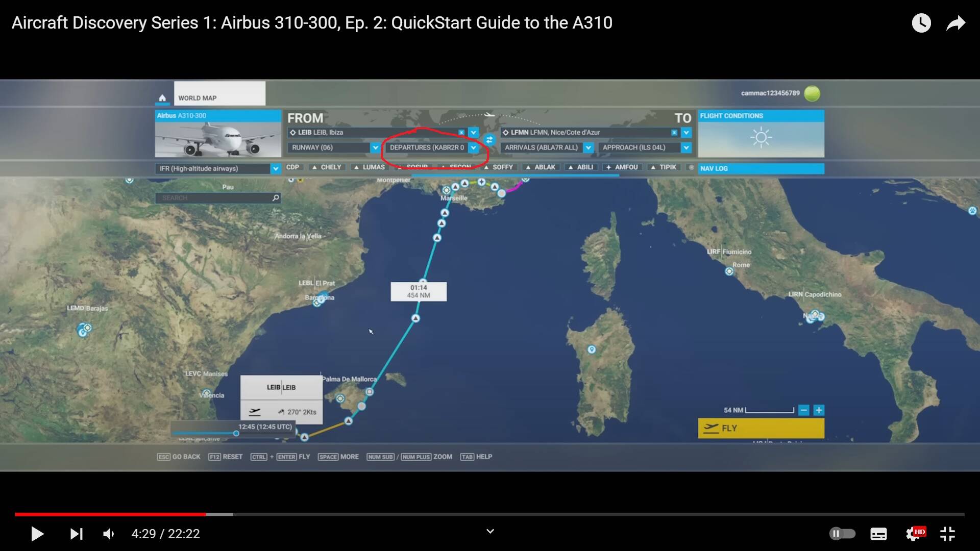The height and width of the screenshot is (551, 980).
Task: Clear the LEIB Ibiza field with its X icon
Action: (461, 132)
